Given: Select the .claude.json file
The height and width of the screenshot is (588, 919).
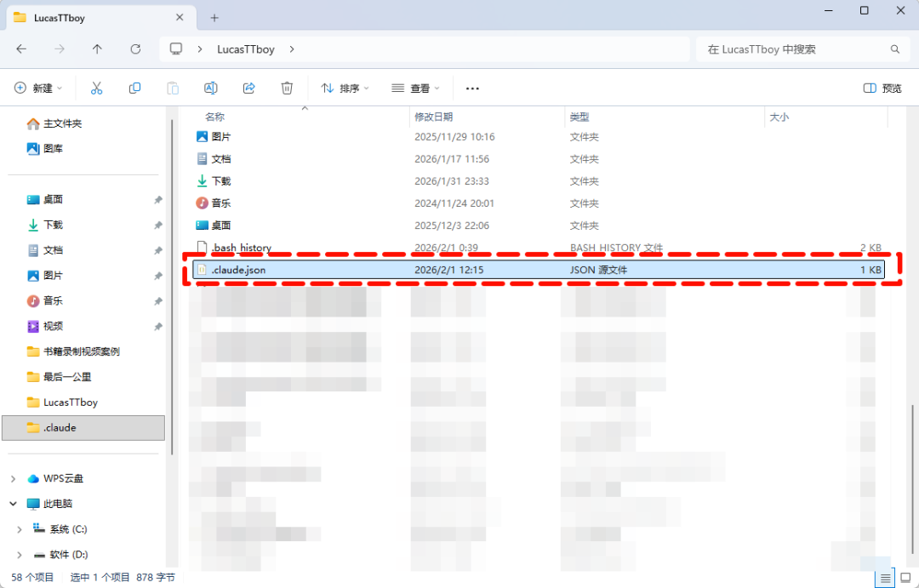Looking at the screenshot, I should [538, 271].
